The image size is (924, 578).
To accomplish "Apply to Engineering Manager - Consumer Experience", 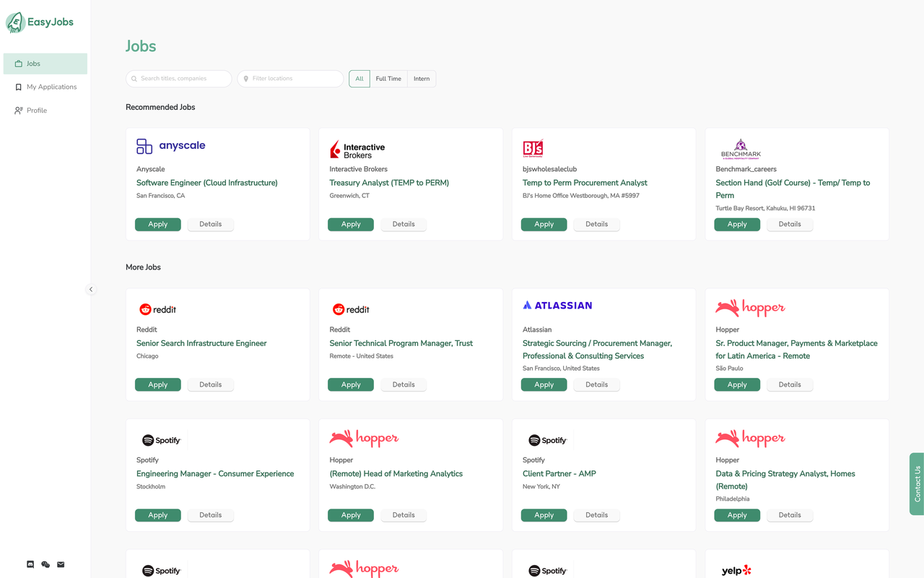I will coord(158,515).
